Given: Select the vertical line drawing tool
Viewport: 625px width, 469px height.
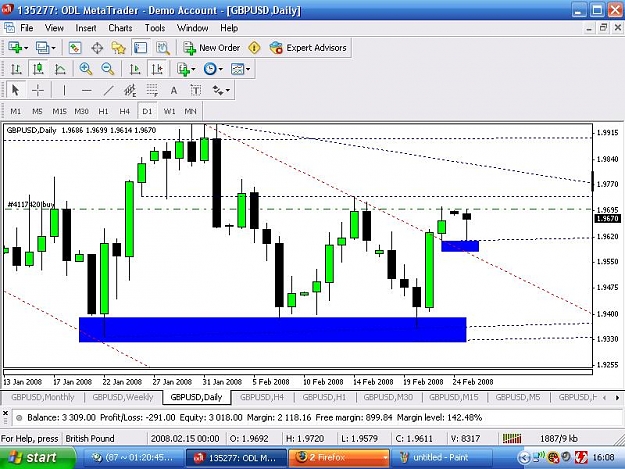Looking at the screenshot, I should coord(64,90).
